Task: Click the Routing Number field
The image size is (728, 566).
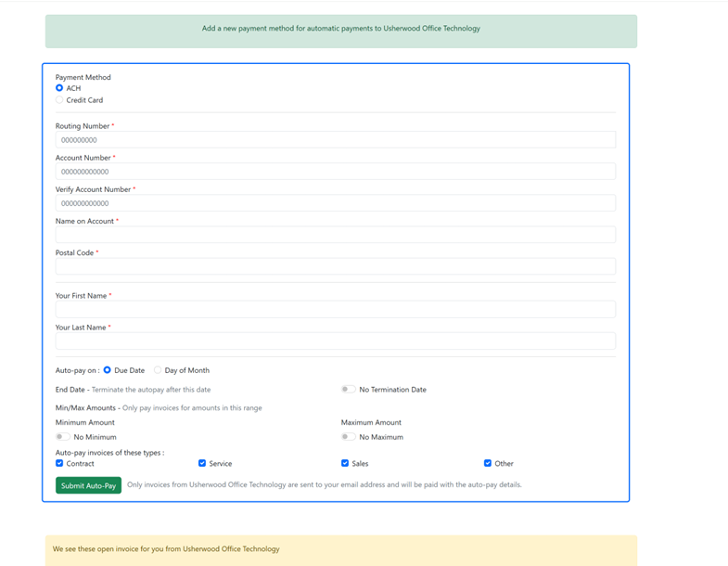Action: (335, 140)
